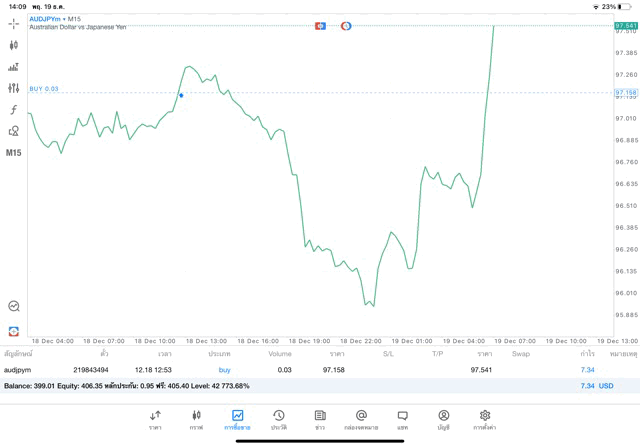Sort positions by the กำไร profit column
Image resolution: width=640 pixels, height=447 pixels.
click(x=587, y=354)
